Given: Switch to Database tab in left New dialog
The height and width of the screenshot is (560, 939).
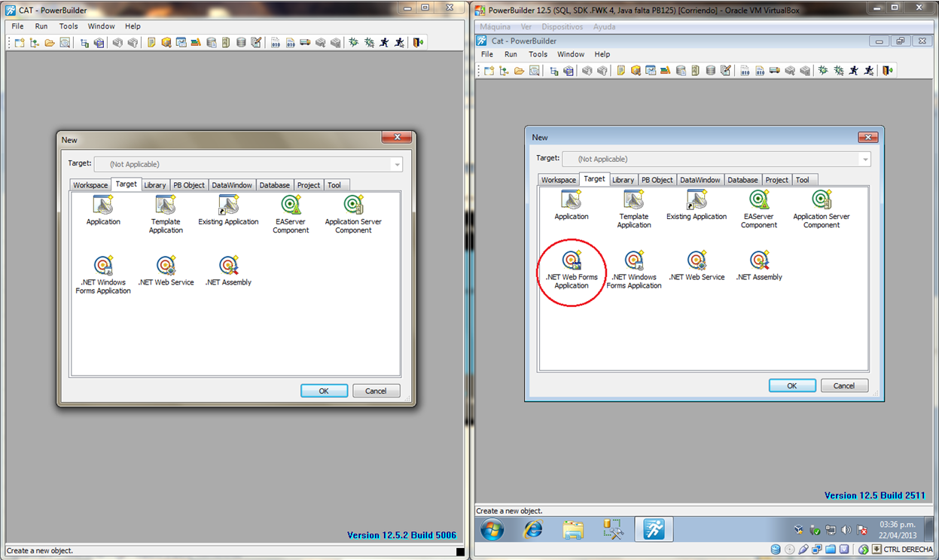Looking at the screenshot, I should (x=275, y=185).
